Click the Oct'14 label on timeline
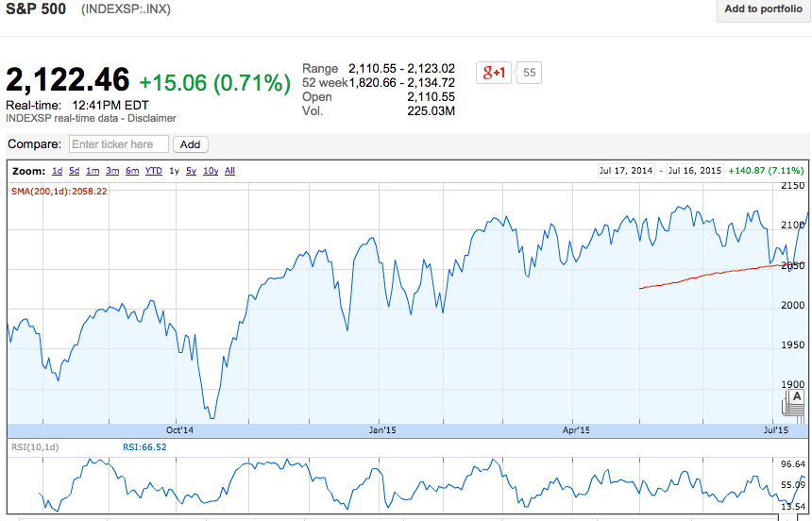The width and height of the screenshot is (812, 521). pyautogui.click(x=179, y=430)
